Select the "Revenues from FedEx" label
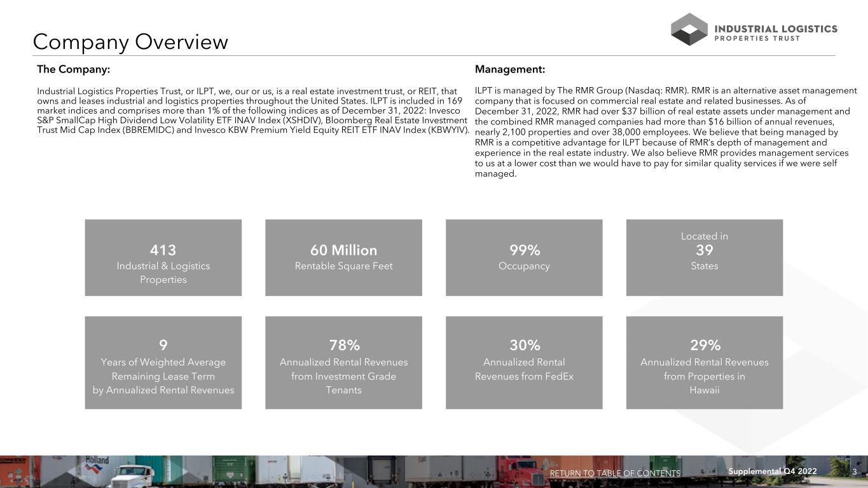 click(525, 376)
